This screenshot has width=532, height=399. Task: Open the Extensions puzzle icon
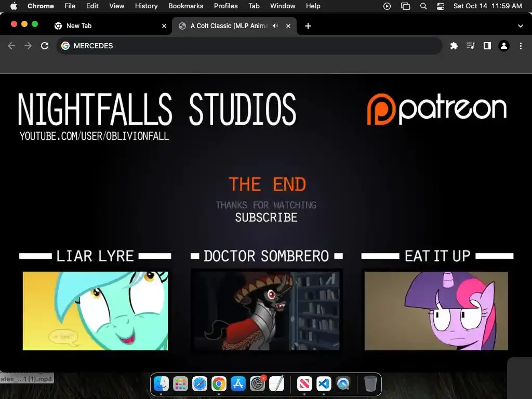(x=454, y=46)
